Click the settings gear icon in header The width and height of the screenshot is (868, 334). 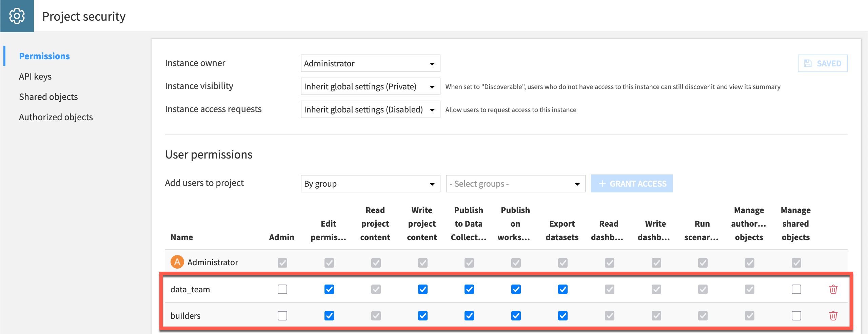pos(17,16)
